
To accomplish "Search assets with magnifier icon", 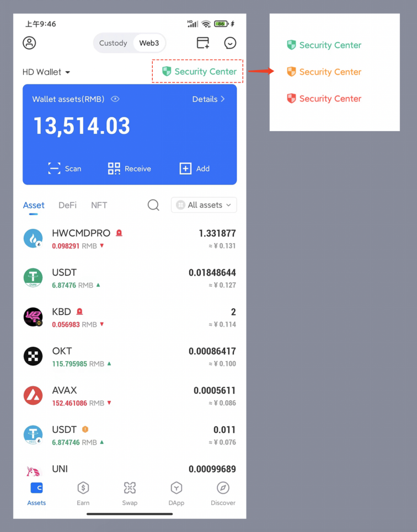I will pos(153,205).
